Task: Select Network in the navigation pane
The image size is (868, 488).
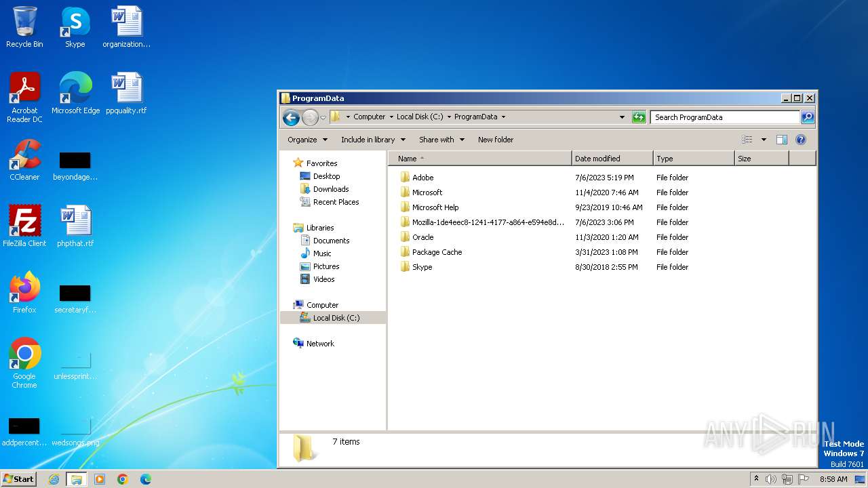Action: (x=320, y=344)
